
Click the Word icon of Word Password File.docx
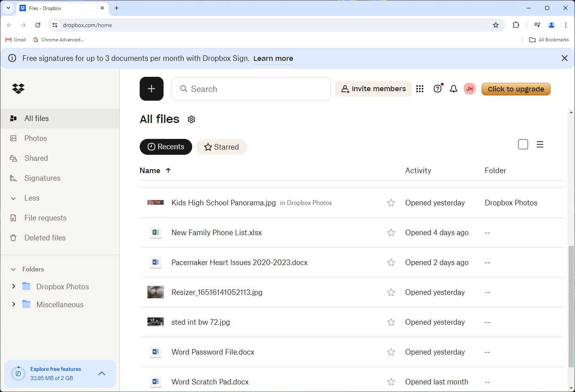[156, 352]
